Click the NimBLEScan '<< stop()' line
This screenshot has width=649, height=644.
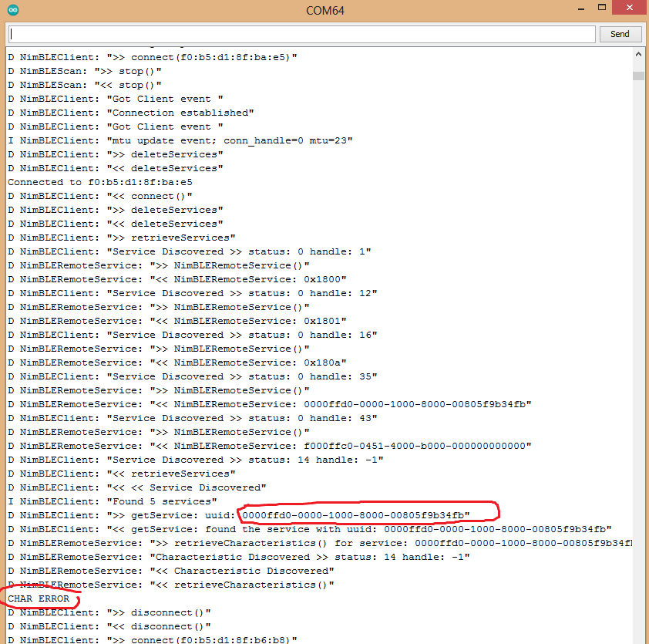pyautogui.click(x=85, y=85)
